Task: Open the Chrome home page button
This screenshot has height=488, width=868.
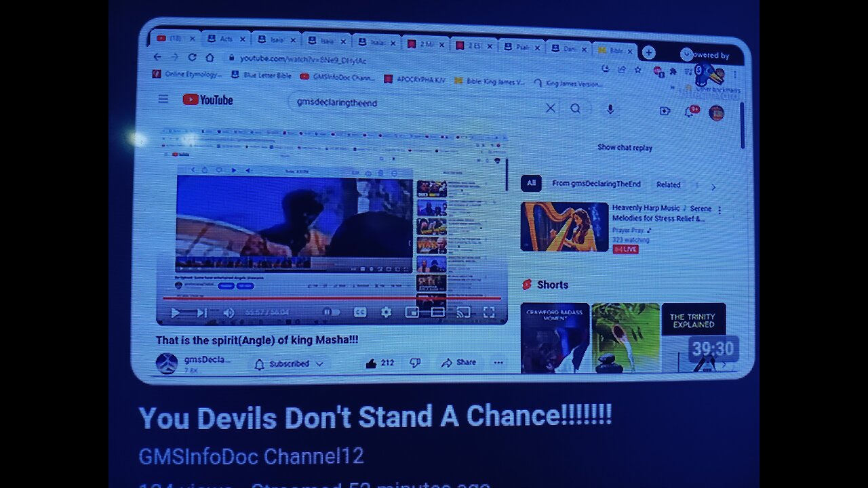Action: 210,57
